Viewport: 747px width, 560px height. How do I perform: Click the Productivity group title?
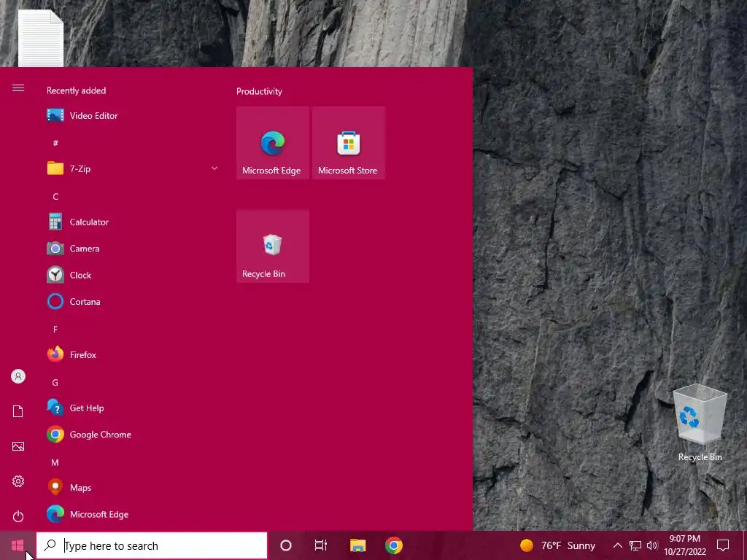[x=259, y=91]
